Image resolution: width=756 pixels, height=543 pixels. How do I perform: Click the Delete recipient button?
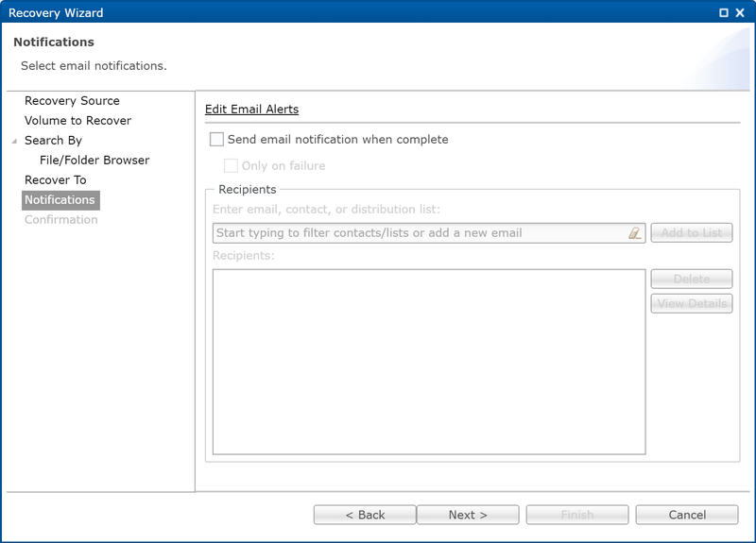[x=692, y=279]
